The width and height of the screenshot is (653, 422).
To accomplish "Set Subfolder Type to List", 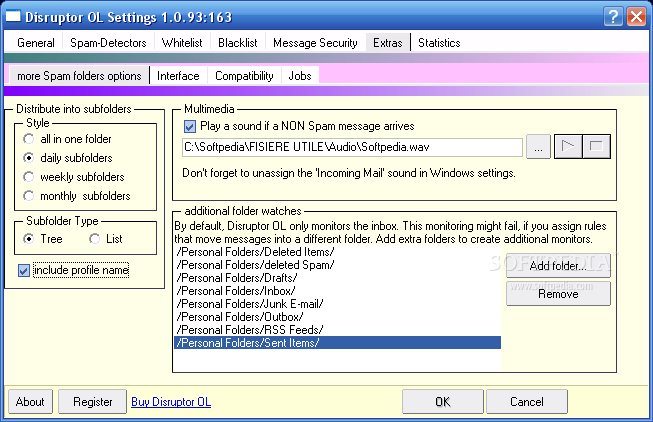I will tap(106, 239).
